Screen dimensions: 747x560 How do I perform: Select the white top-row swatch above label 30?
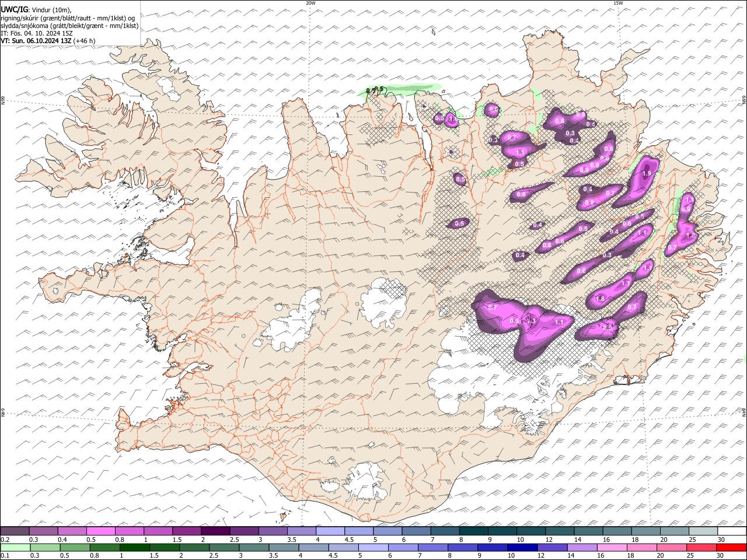732,531
